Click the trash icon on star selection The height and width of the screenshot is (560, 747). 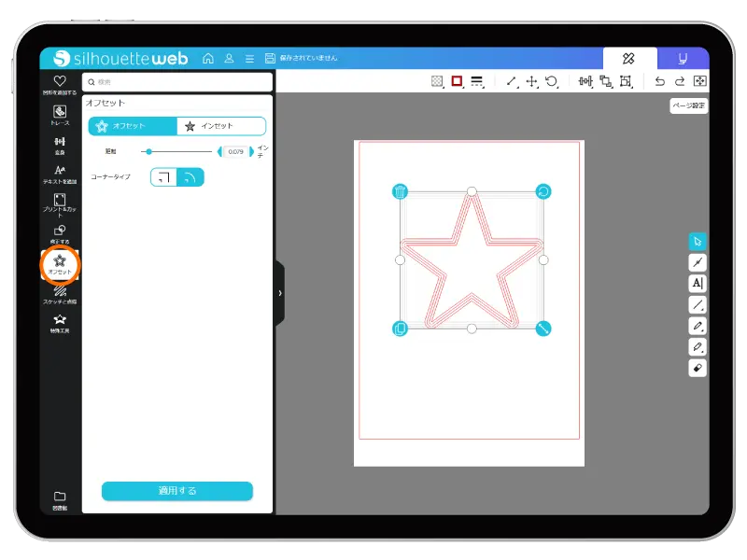coord(400,191)
